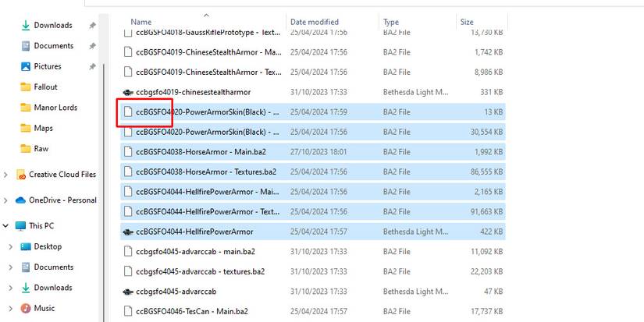Expand Creative Cloud Files tree node

pos(5,175)
